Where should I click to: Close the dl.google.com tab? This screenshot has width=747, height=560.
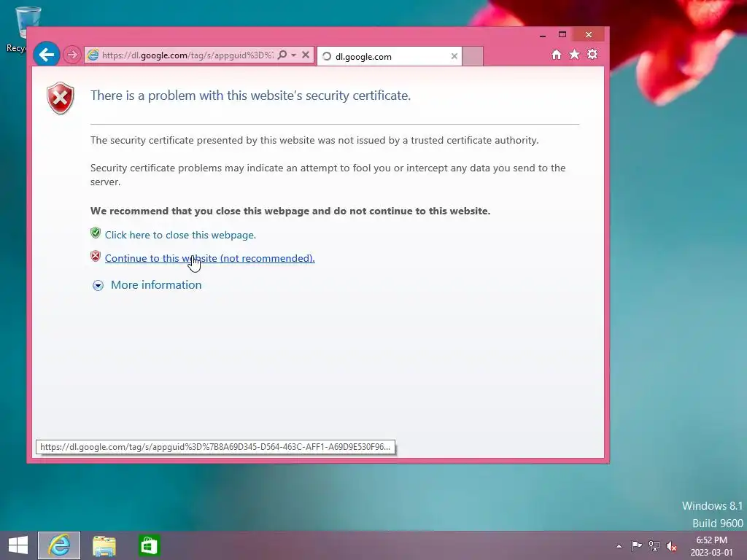(454, 56)
